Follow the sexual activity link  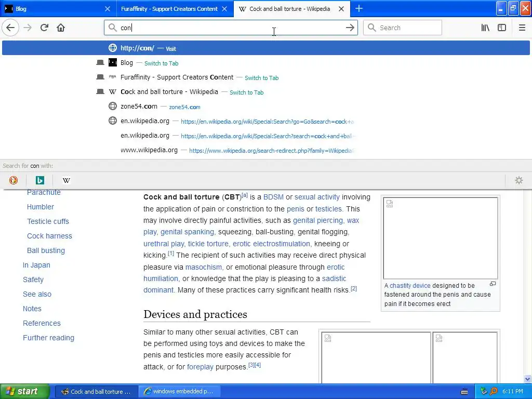point(317,197)
